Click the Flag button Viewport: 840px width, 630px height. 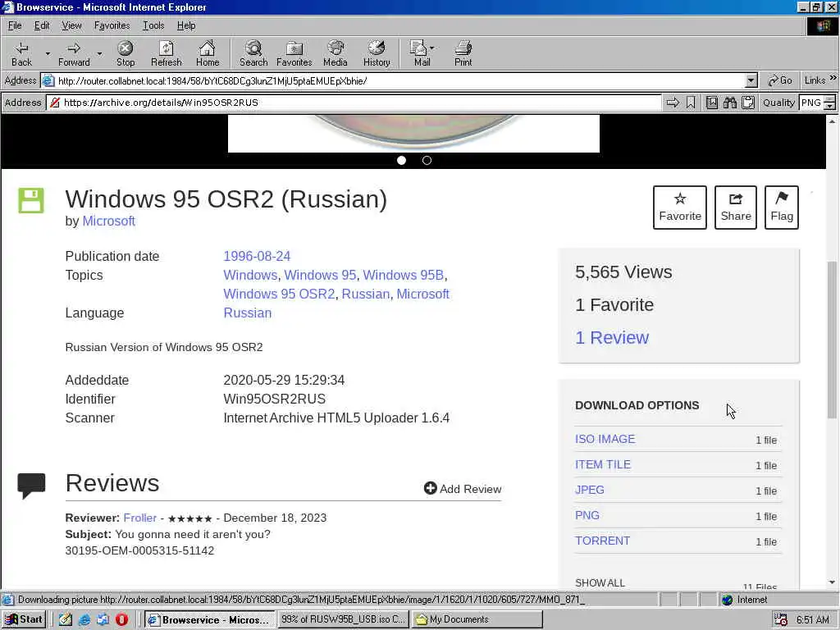click(782, 208)
